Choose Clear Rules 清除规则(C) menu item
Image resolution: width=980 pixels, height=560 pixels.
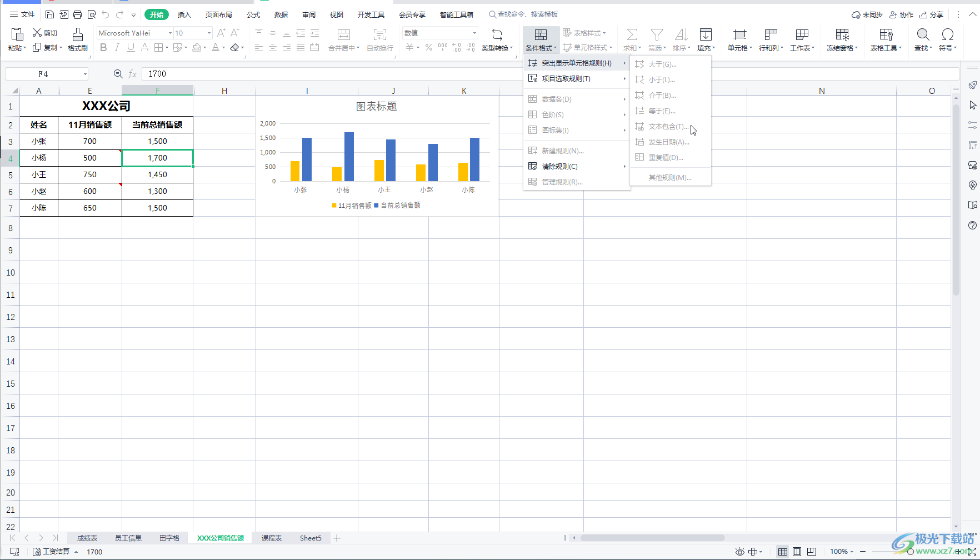pyautogui.click(x=577, y=167)
